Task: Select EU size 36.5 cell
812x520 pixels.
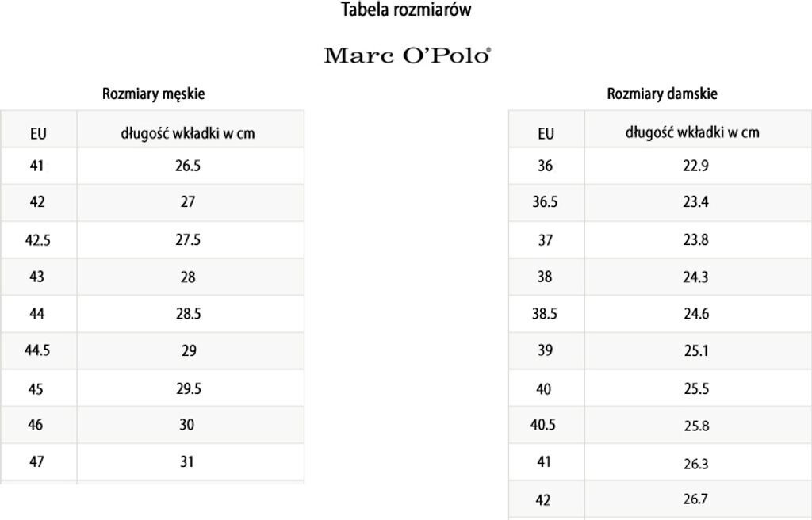Action: click(x=545, y=202)
